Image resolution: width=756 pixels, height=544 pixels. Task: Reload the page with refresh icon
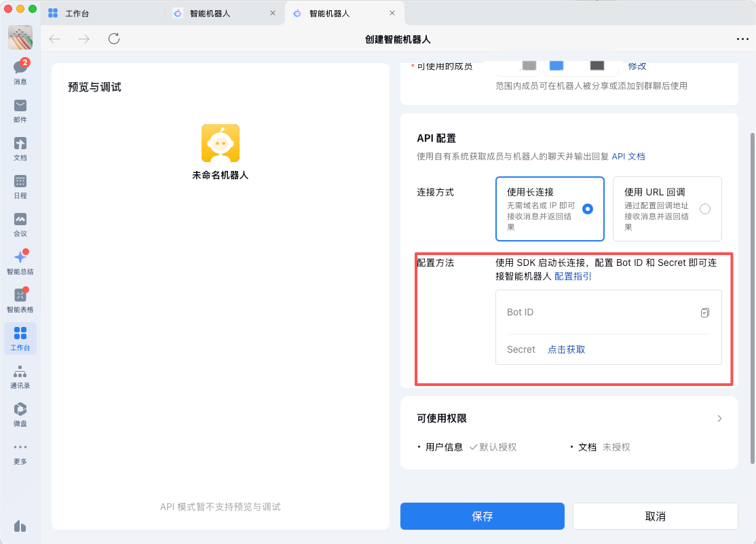[x=114, y=39]
